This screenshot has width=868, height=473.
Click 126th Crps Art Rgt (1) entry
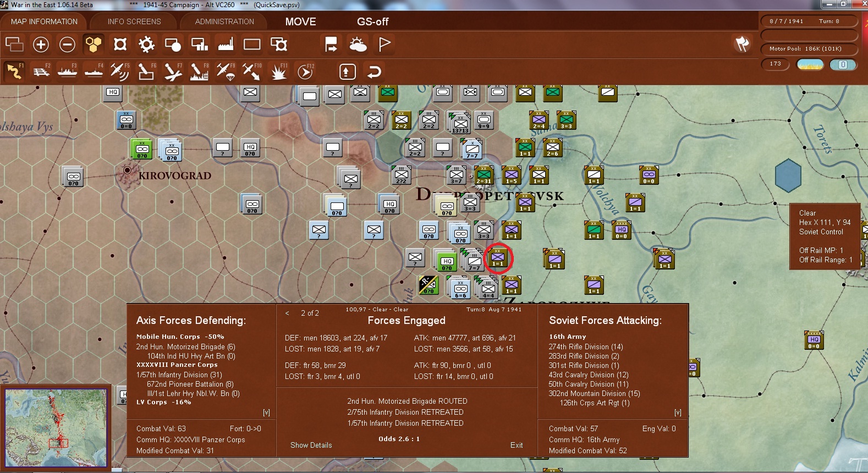pos(595,403)
